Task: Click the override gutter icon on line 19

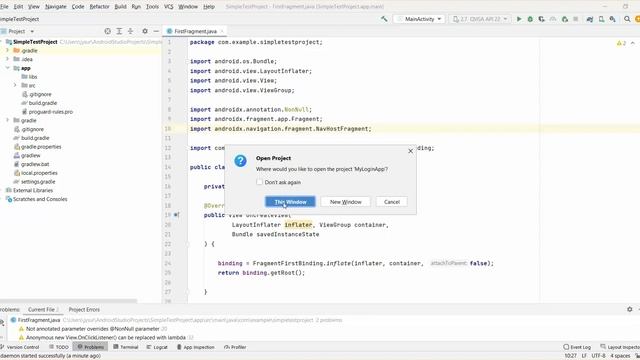Action: [176, 215]
